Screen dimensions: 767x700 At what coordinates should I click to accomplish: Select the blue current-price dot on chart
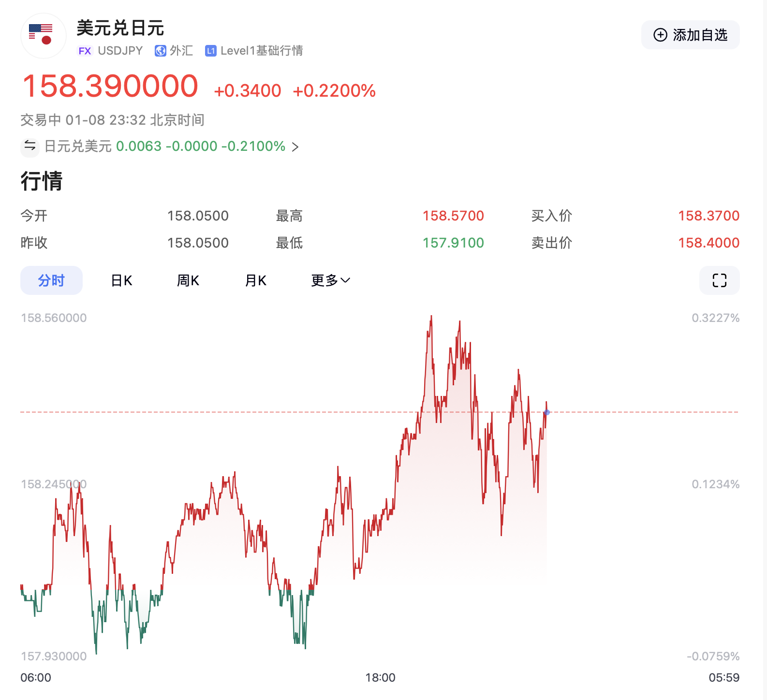point(546,412)
